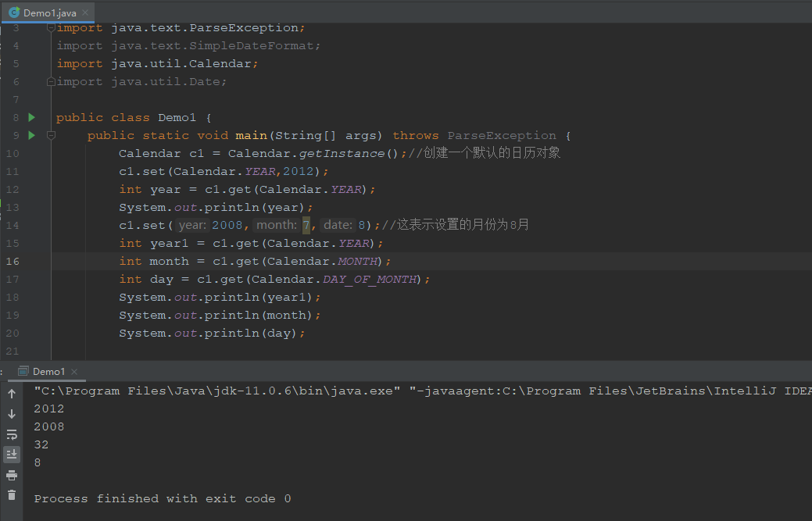Close the Demo1 console tab

click(74, 371)
